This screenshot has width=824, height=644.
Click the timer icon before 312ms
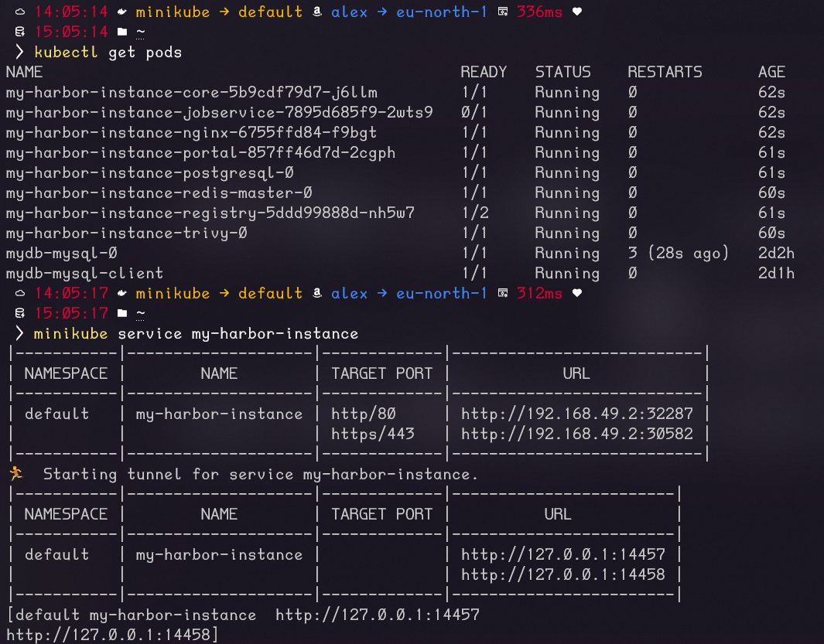(503, 293)
